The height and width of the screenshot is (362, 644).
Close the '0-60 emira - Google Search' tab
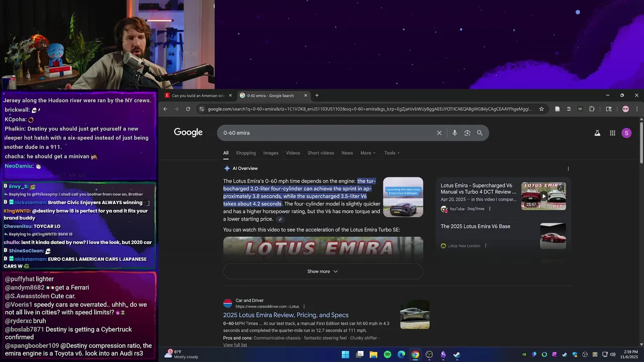pos(305,96)
